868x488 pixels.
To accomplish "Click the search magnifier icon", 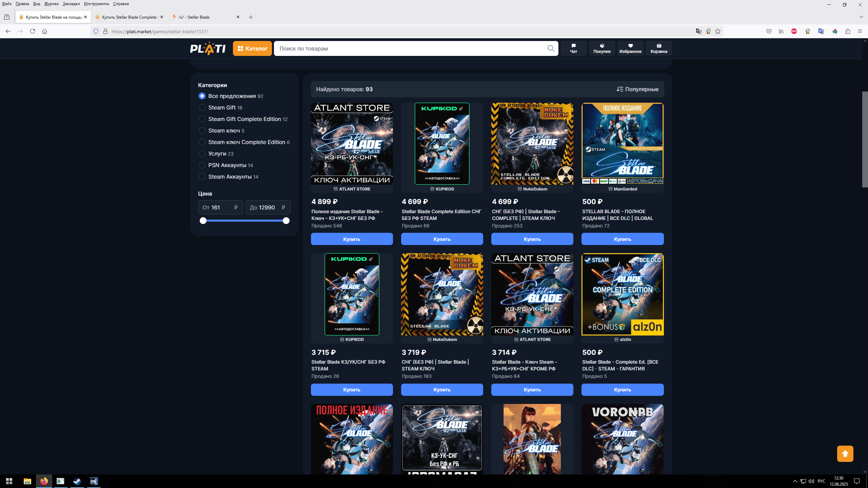I will (x=551, y=48).
